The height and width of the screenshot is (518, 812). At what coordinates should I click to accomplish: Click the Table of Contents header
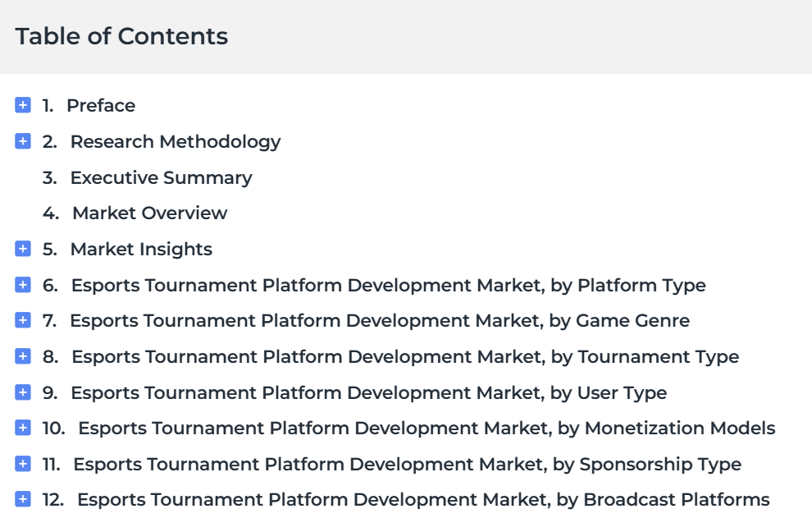click(121, 36)
